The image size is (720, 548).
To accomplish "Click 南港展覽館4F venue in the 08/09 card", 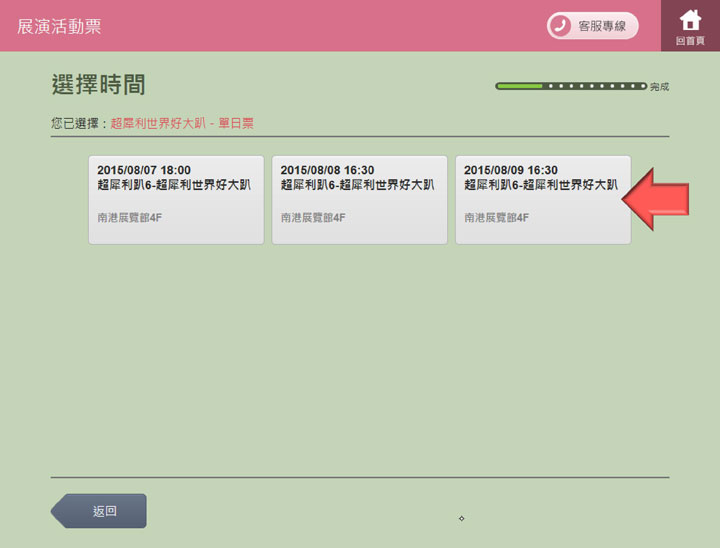I will (x=497, y=217).
